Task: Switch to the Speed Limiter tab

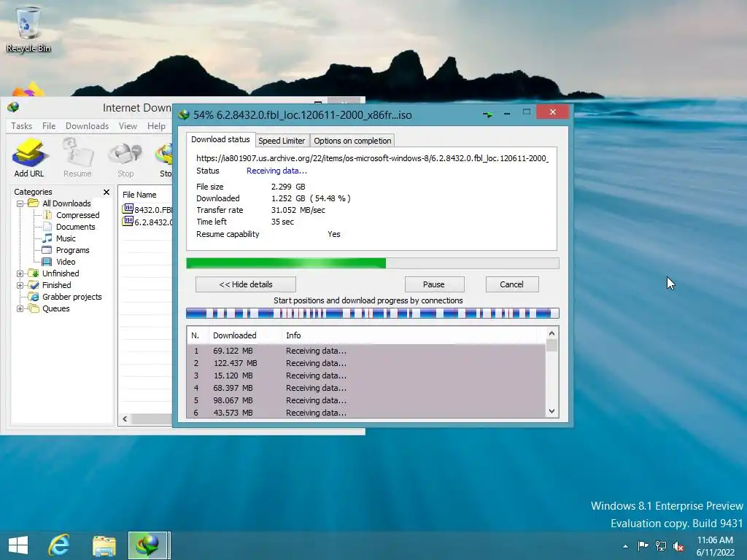Action: click(x=282, y=141)
